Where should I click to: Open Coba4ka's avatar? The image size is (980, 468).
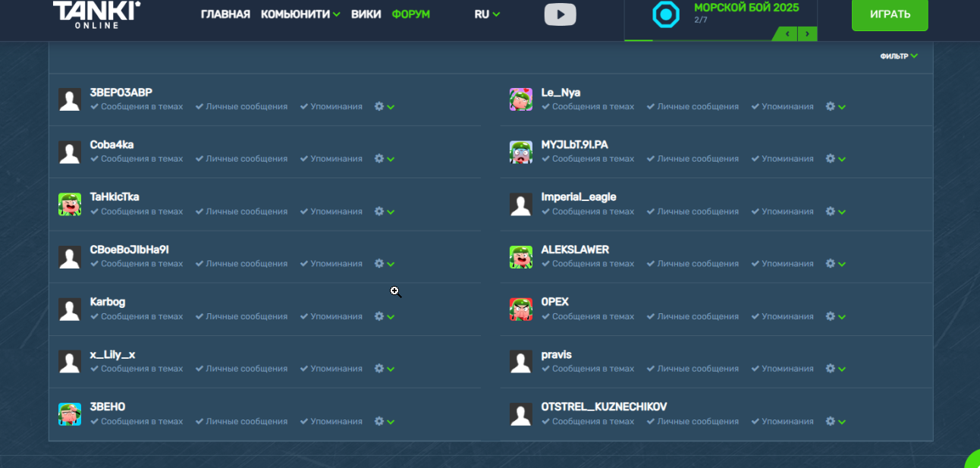tap(70, 152)
